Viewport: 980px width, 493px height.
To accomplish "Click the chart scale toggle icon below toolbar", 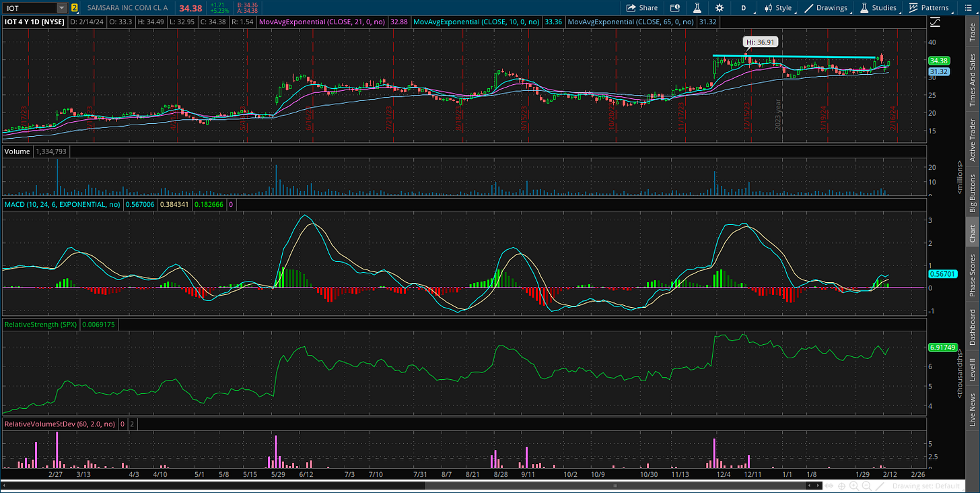I will click(x=935, y=22).
